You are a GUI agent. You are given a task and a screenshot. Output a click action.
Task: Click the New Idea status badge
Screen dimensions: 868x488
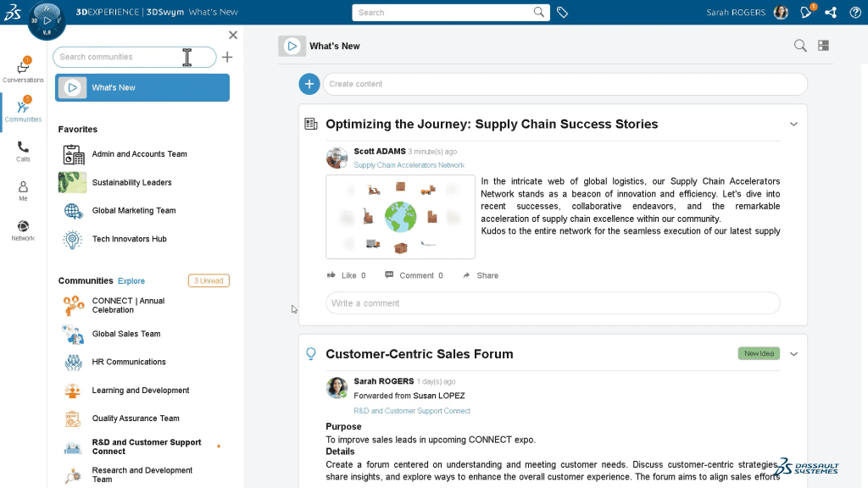click(x=759, y=353)
